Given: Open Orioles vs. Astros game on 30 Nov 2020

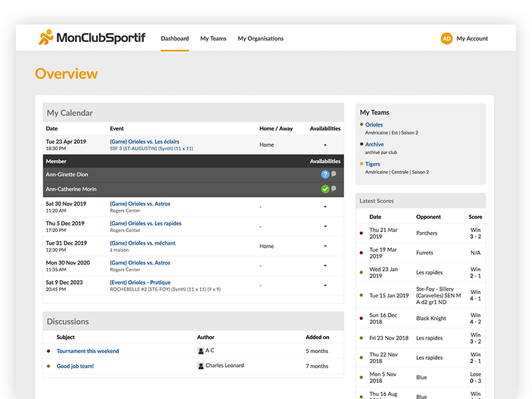Looking at the screenshot, I should pos(140,263).
